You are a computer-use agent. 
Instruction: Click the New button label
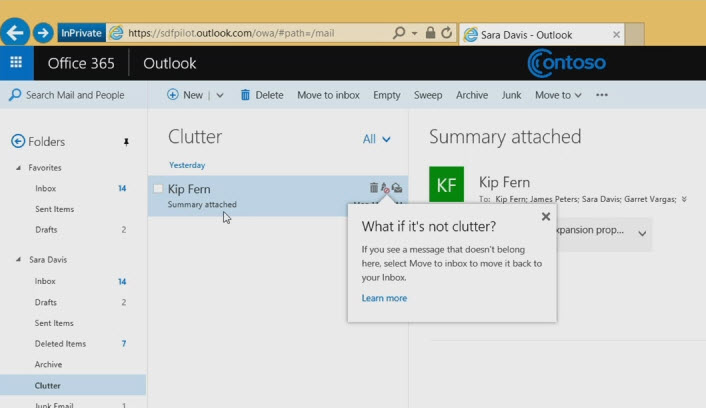tap(193, 95)
